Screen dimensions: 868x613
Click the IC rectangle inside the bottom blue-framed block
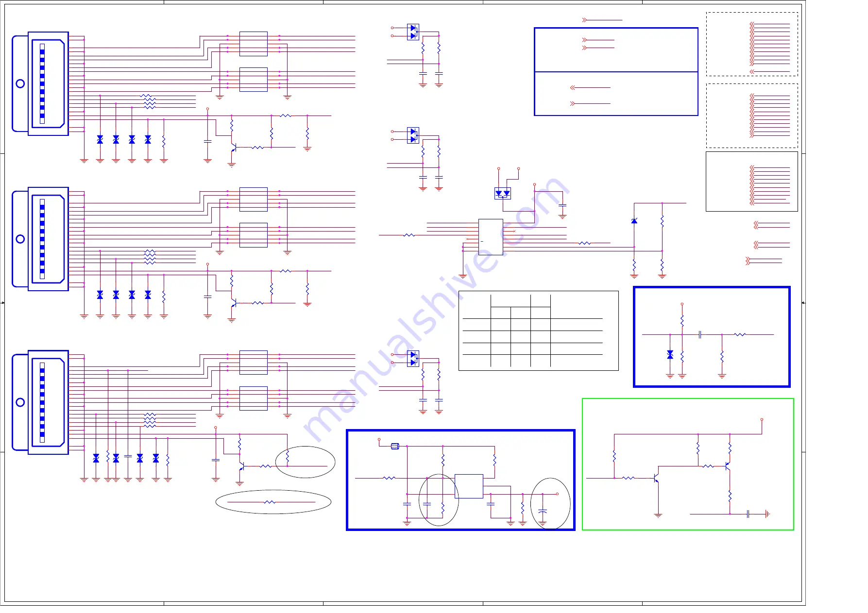469,486
